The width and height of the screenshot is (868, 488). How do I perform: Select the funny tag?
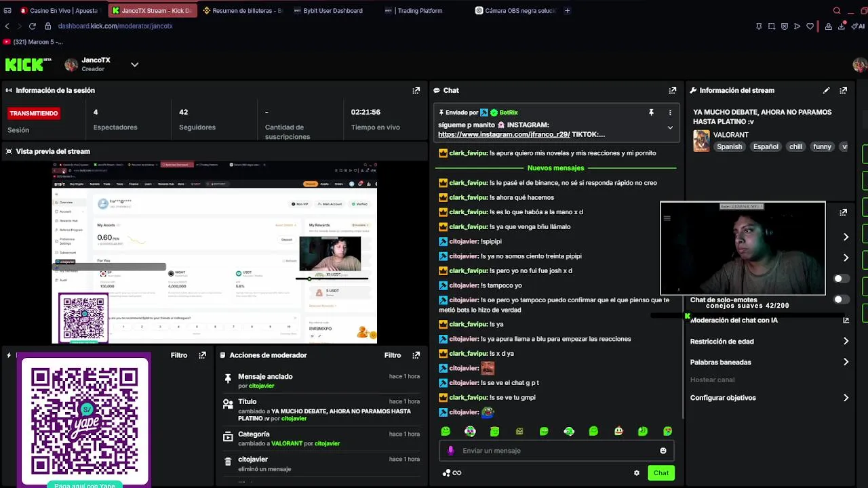822,146
